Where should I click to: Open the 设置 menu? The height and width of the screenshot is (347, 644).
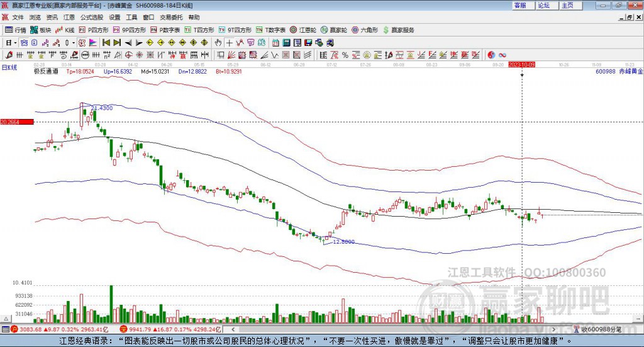(x=114, y=17)
